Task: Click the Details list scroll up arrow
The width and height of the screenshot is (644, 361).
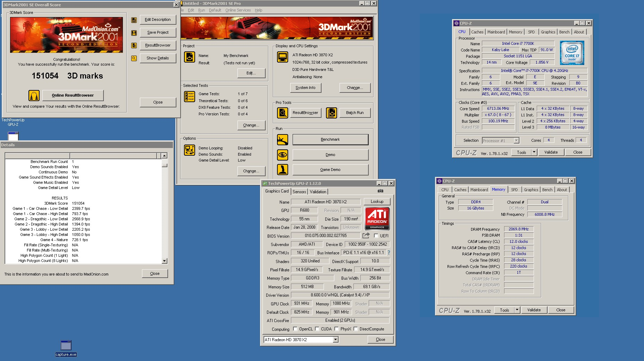Action: coord(165,156)
